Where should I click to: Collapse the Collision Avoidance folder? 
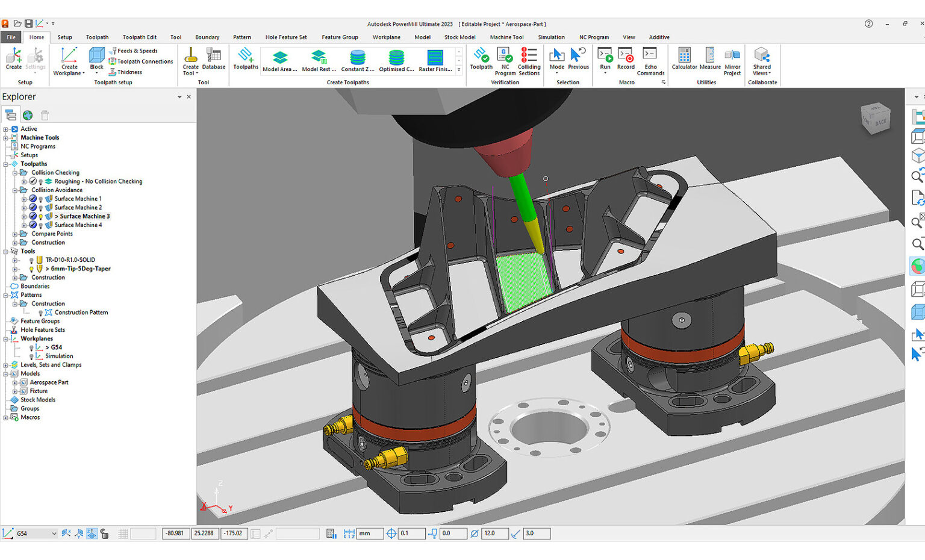(14, 190)
